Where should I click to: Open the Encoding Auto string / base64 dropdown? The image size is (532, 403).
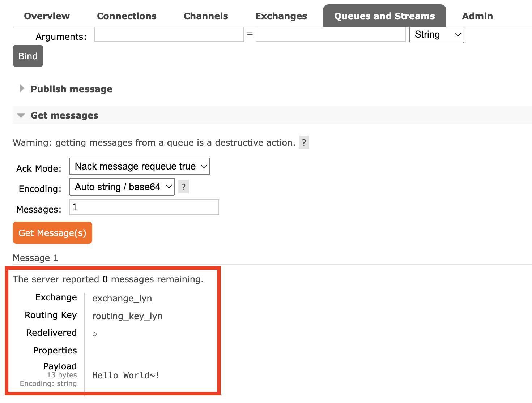click(x=122, y=187)
